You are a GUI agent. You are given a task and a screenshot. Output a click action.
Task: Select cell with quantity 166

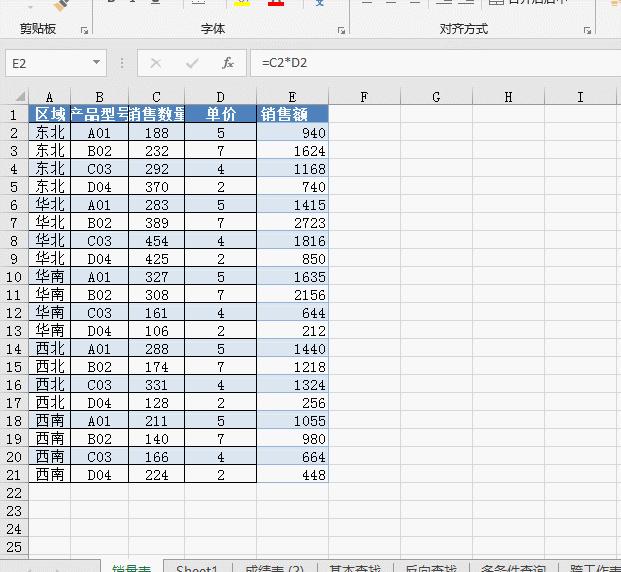tap(156, 457)
